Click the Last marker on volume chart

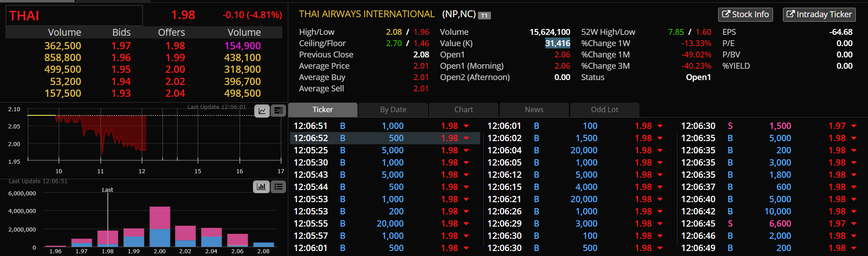107,190
